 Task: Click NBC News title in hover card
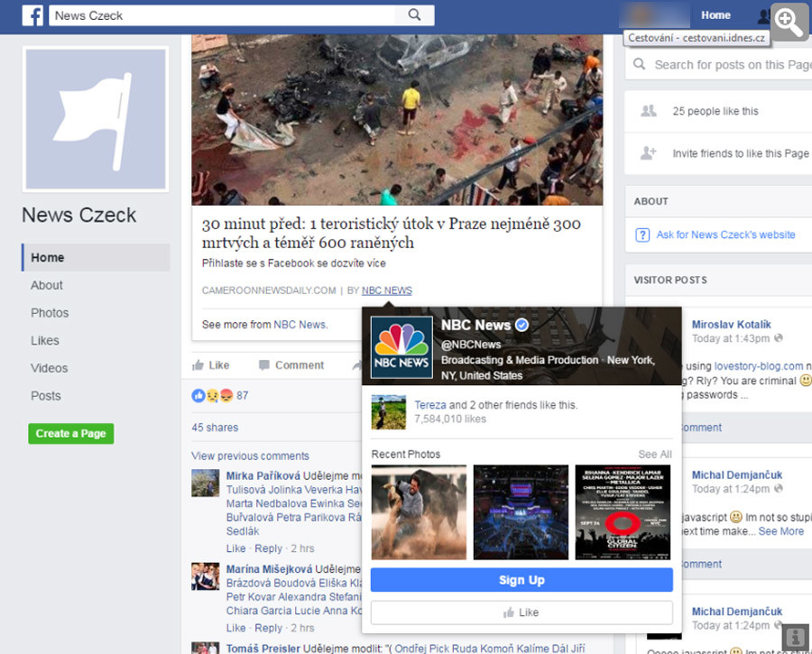tap(475, 325)
